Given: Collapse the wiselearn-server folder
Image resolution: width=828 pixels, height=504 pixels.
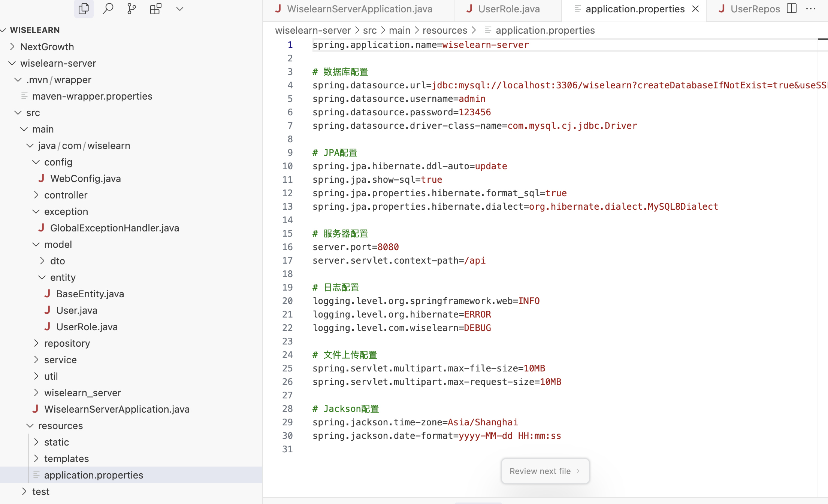Looking at the screenshot, I should coord(131,63).
